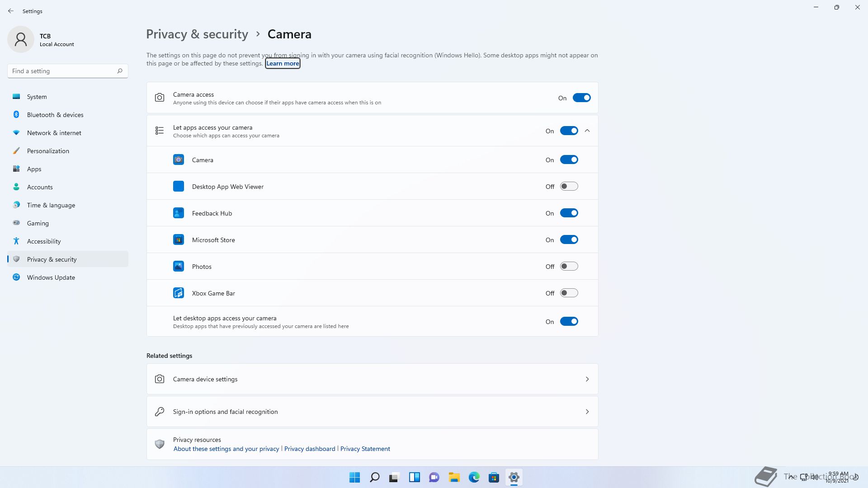
Task: Click the Learn more link
Action: pos(283,64)
